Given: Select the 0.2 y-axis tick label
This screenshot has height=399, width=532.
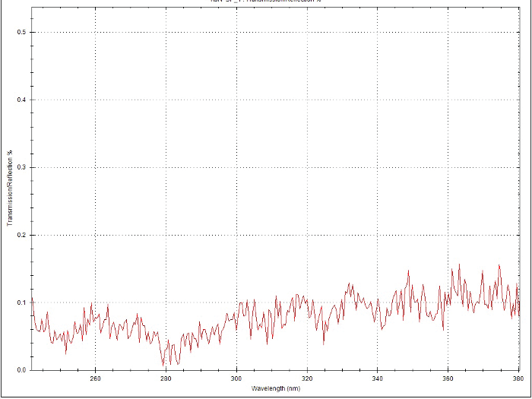Looking at the screenshot, I should click(22, 235).
